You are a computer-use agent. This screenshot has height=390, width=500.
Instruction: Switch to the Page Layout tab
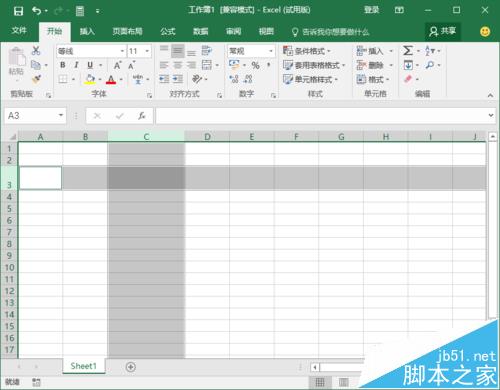pyautogui.click(x=127, y=31)
